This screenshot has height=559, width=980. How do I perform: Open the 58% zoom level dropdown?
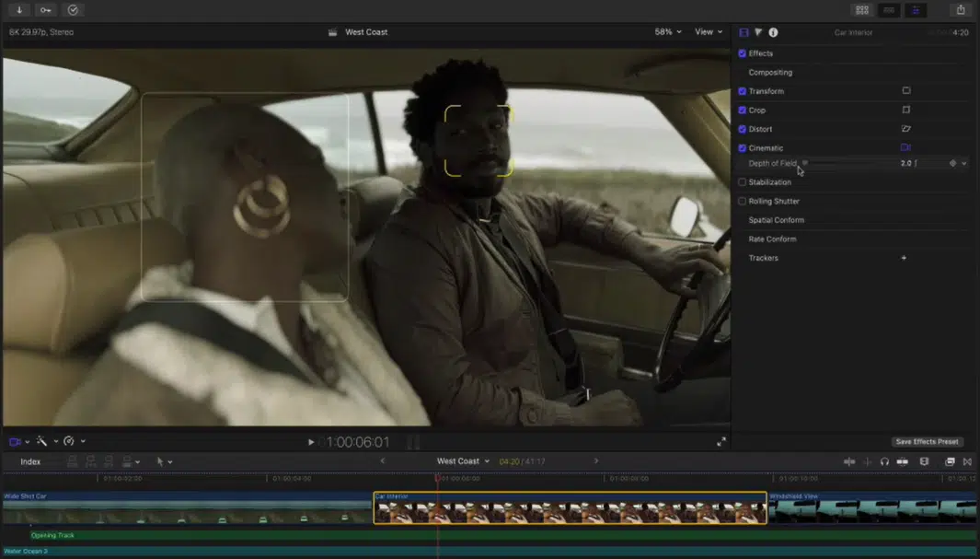(x=670, y=31)
